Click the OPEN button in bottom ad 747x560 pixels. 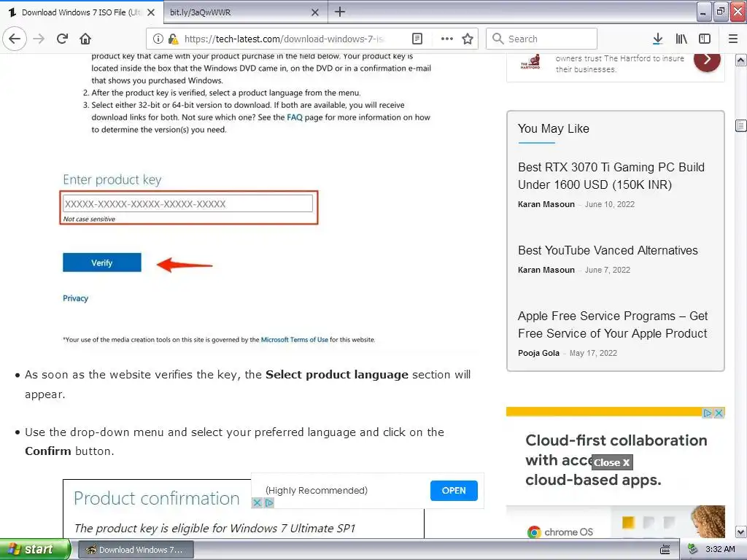(454, 491)
